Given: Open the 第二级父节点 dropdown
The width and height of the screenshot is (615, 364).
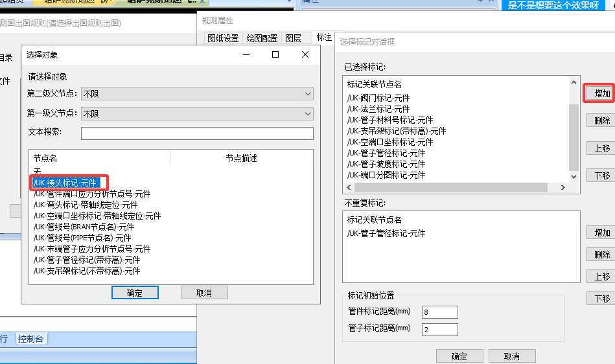Looking at the screenshot, I should 197,94.
